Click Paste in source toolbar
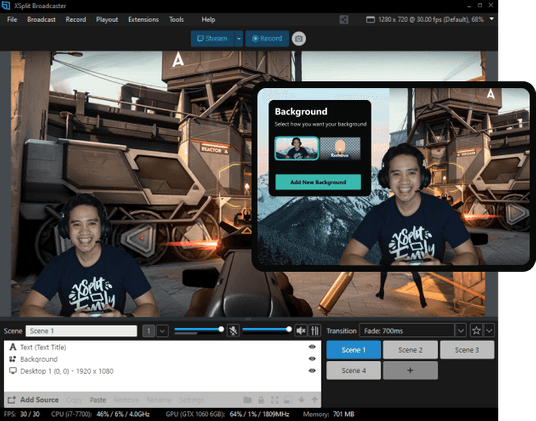 (x=98, y=400)
